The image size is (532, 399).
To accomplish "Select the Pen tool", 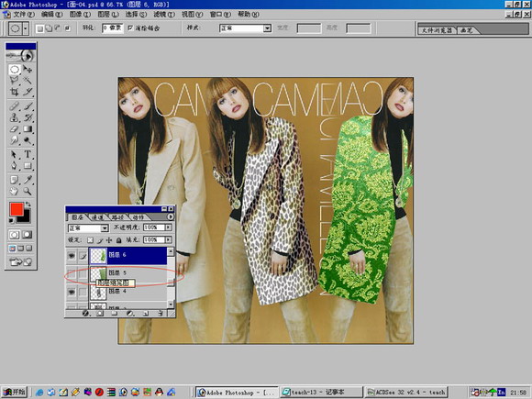I will point(15,166).
